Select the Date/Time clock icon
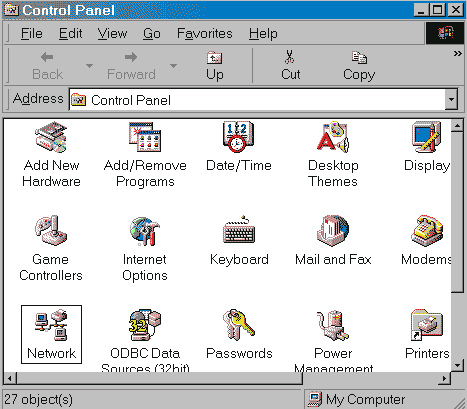This screenshot has height=409, width=467. coord(238,137)
